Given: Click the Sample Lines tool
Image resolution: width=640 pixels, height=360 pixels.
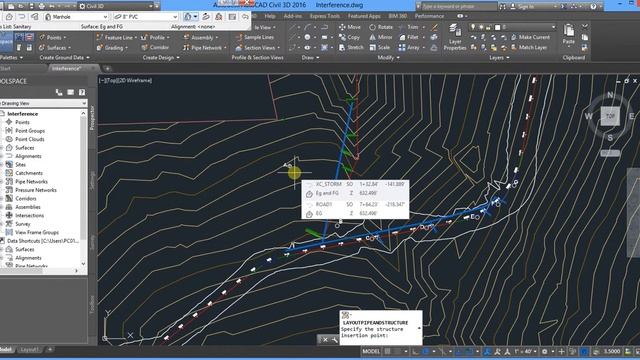Looking at the screenshot, I should coord(255,37).
